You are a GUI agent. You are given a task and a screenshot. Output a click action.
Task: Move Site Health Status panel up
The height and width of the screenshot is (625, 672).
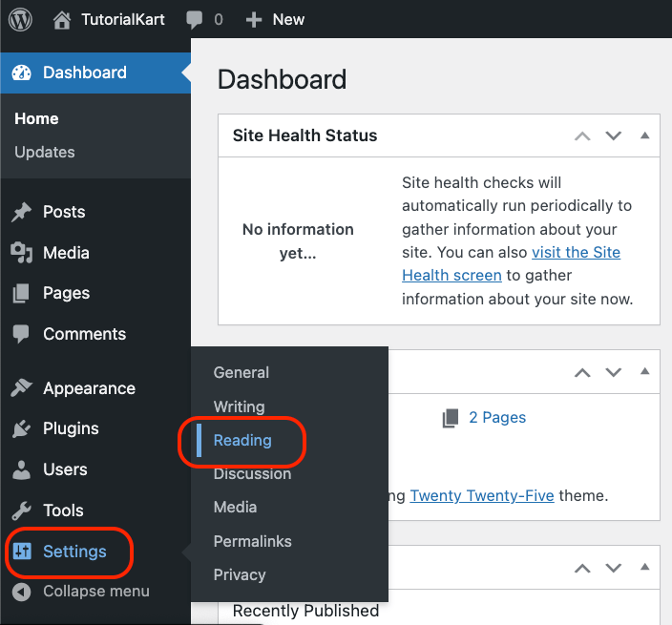(x=582, y=135)
